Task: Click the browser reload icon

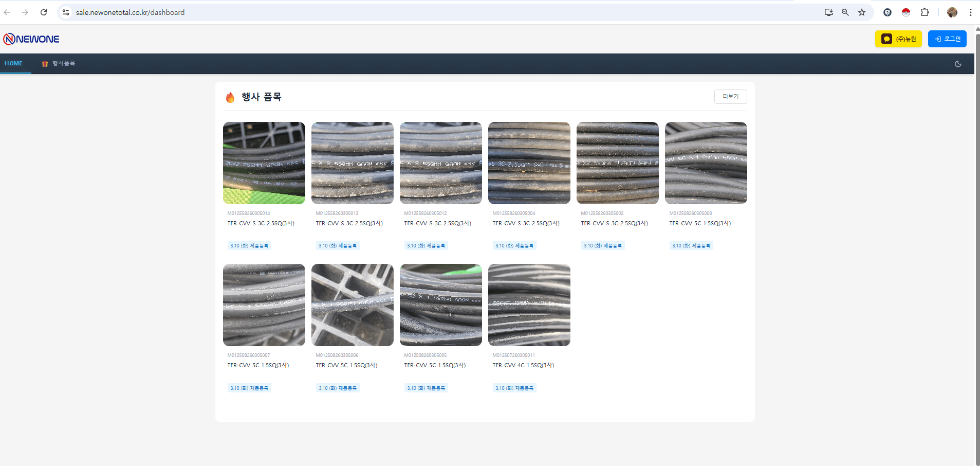Action: click(44, 12)
